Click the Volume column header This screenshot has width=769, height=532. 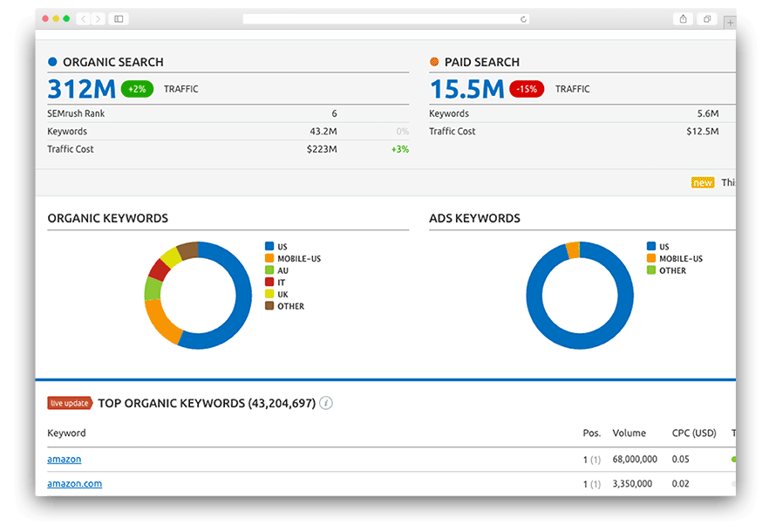tap(629, 433)
